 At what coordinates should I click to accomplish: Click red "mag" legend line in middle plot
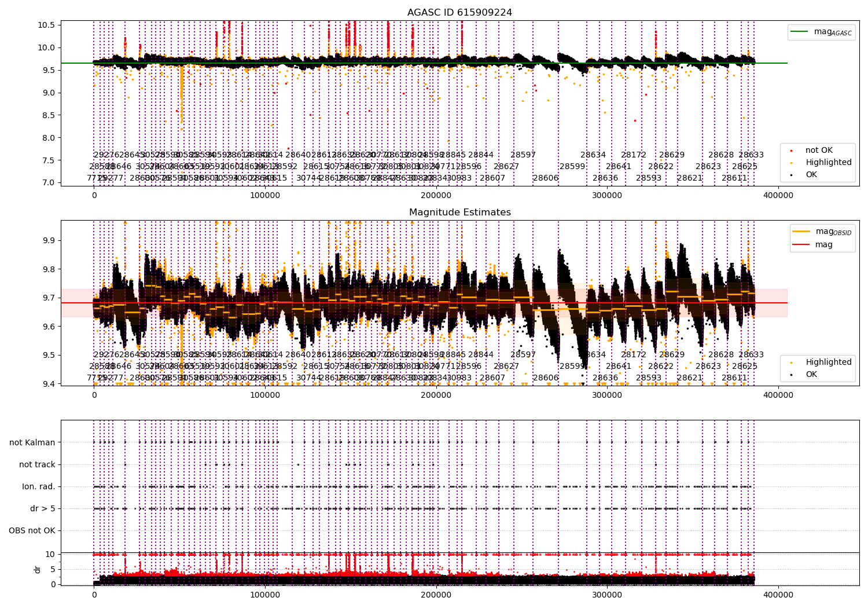click(801, 245)
